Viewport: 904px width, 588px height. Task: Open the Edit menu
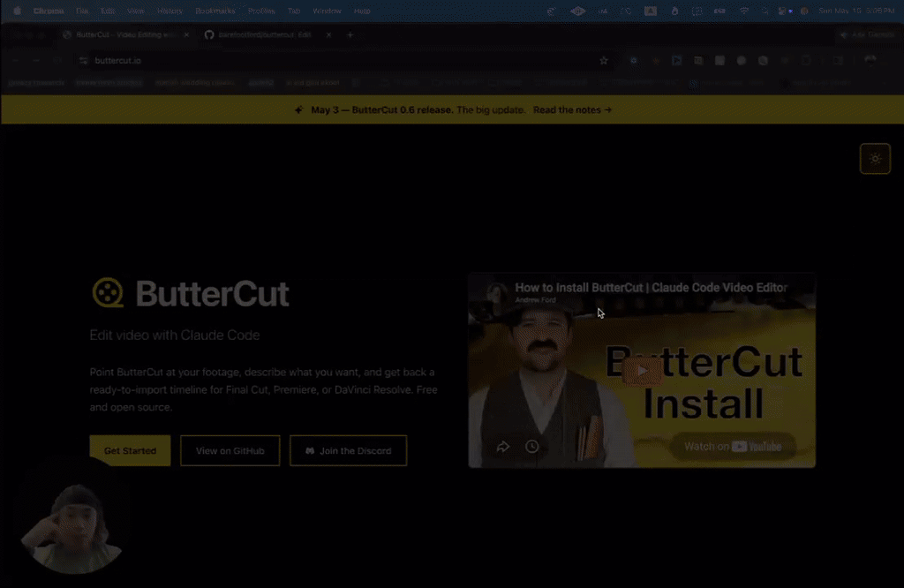[x=108, y=11]
